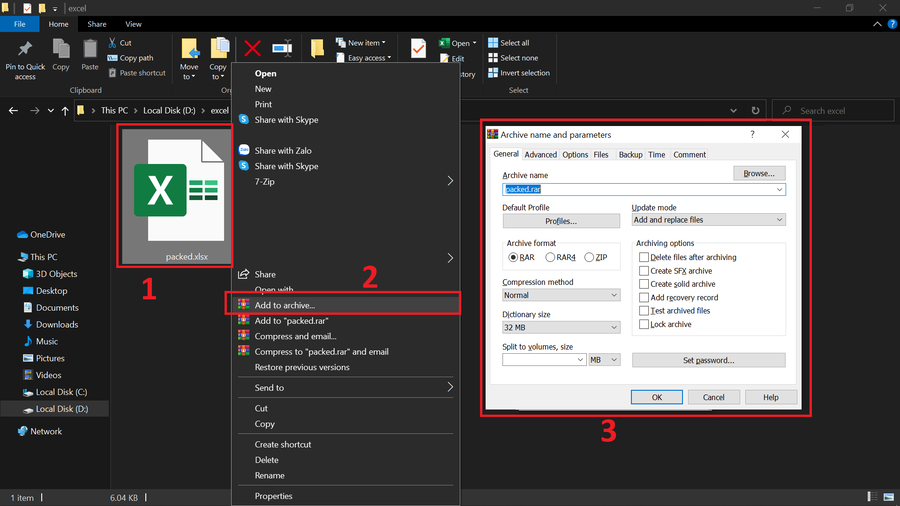Viewport: 900px width, 506px height.
Task: Select Local Disk (C:) in navigation pane
Action: pos(55,392)
